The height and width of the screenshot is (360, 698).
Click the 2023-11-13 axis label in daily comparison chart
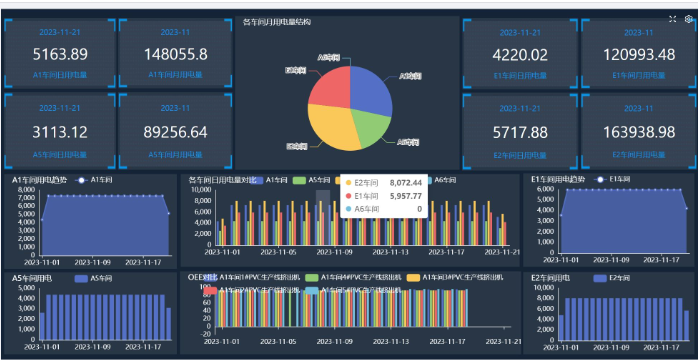[x=390, y=252]
